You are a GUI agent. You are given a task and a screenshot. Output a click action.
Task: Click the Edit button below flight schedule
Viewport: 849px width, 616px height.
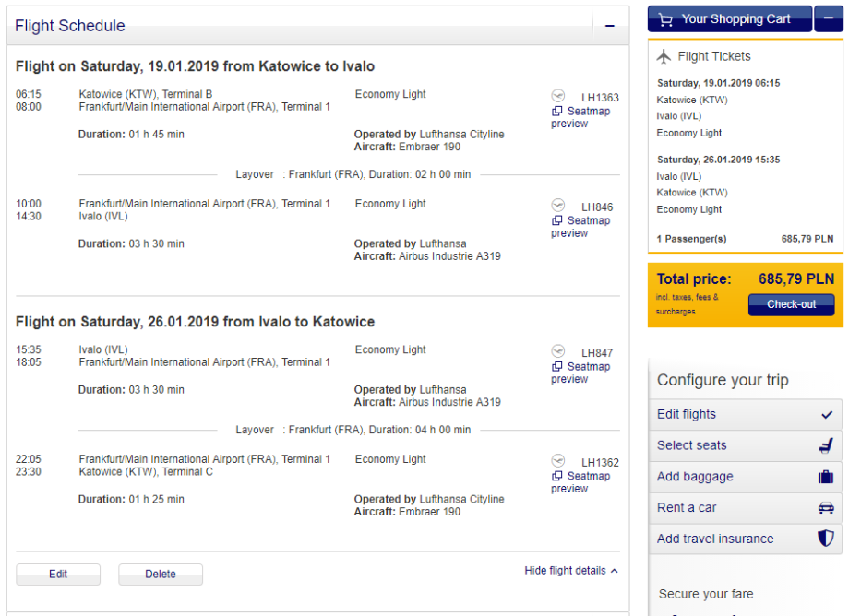tap(58, 575)
